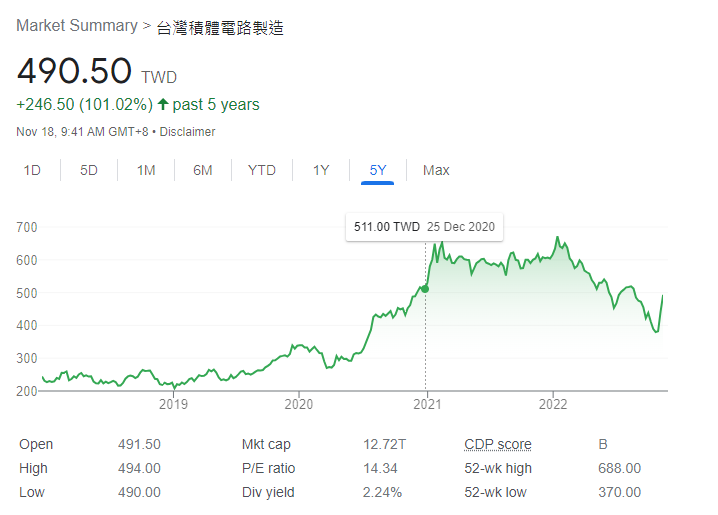Click the Div yield label
This screenshot has width=718, height=515.
coord(268,492)
